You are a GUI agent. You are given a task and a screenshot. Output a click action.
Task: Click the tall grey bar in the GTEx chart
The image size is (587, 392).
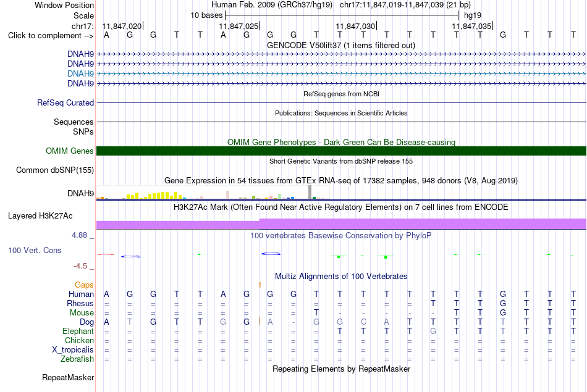tap(310, 192)
